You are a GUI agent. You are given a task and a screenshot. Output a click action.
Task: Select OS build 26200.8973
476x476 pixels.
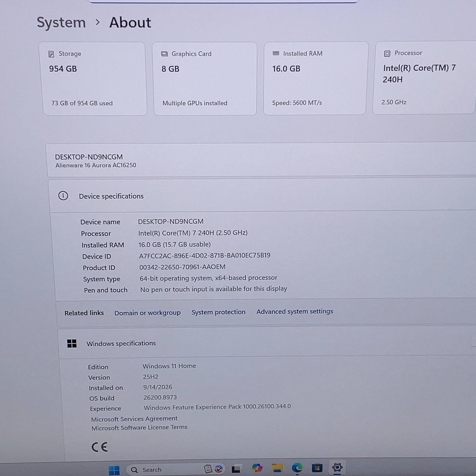[x=160, y=397]
